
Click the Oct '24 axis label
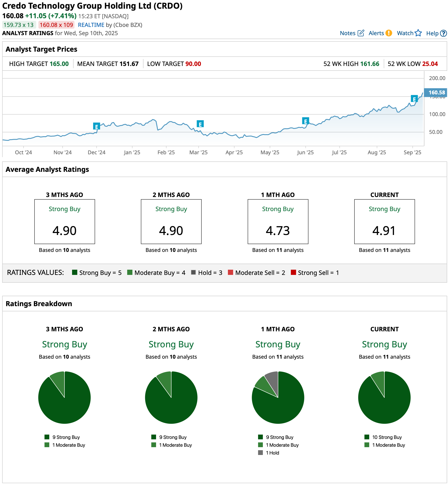pos(23,152)
